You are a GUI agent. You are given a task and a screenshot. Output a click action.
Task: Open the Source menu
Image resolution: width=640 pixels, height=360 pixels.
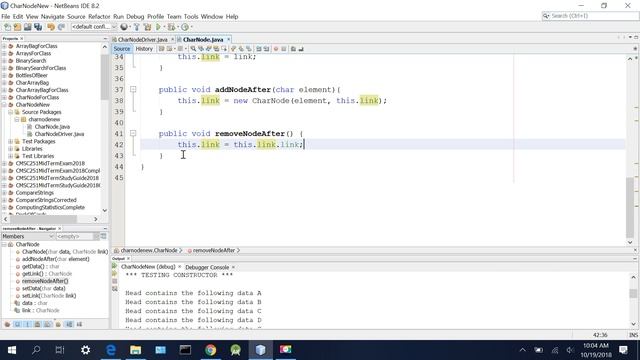tap(76, 17)
